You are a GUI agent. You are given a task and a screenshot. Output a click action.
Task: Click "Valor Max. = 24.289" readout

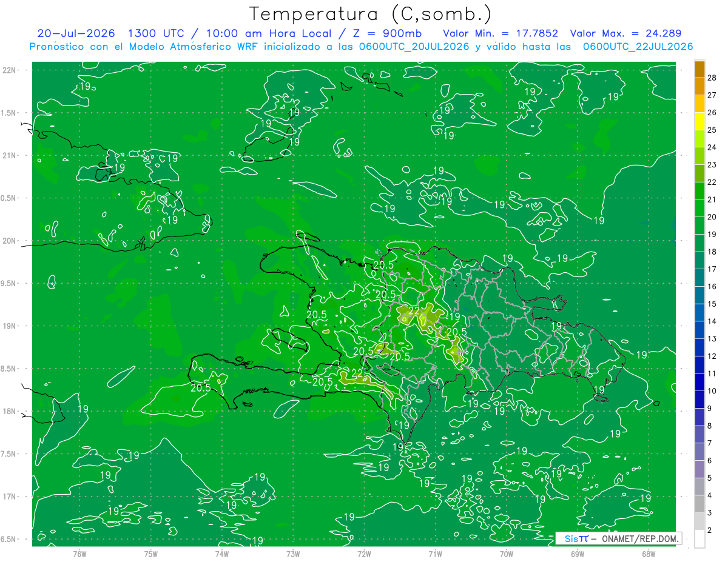[x=625, y=33]
